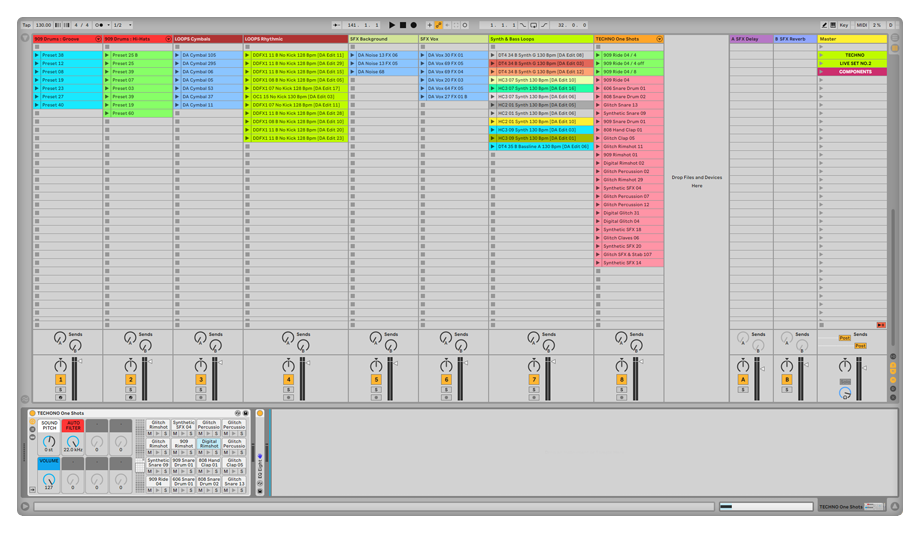920x533 pixels.
Task: Save the TECHNO One Shots device preset
Action: [x=246, y=413]
